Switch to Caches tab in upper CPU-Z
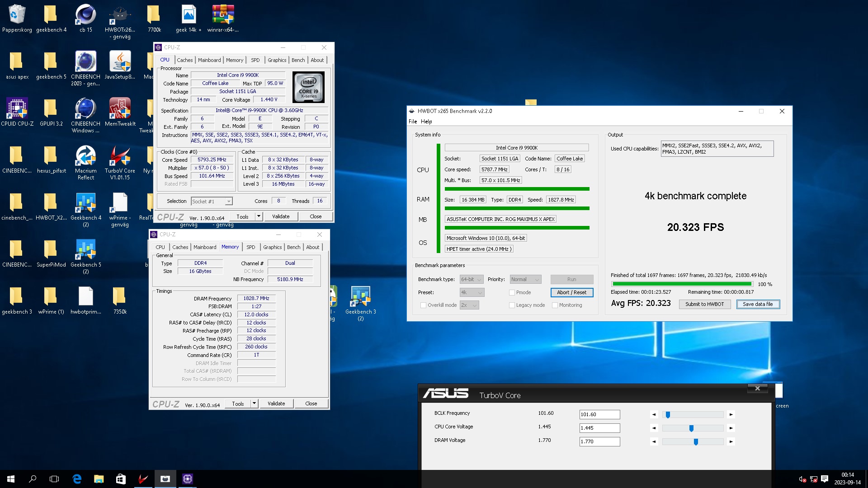Screen dimensions: 868x488 pos(184,60)
